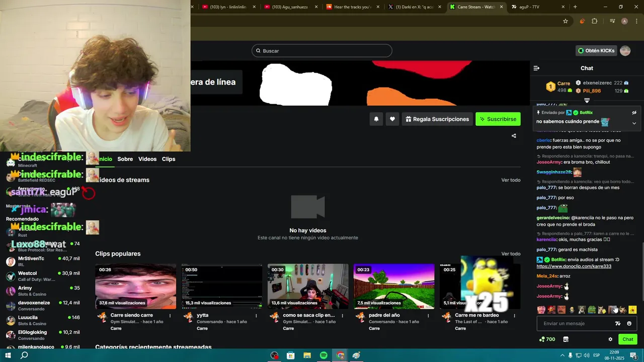Open the user profile avatar menu
This screenshot has width=644, height=362.
point(625,51)
